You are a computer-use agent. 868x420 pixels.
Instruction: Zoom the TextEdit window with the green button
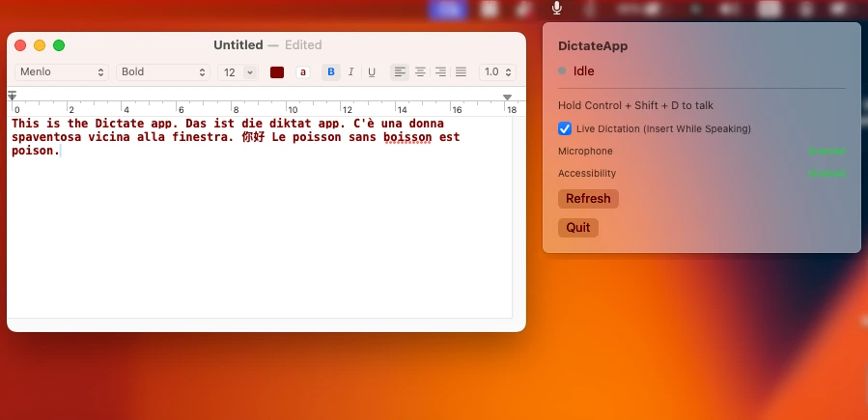pos(59,45)
